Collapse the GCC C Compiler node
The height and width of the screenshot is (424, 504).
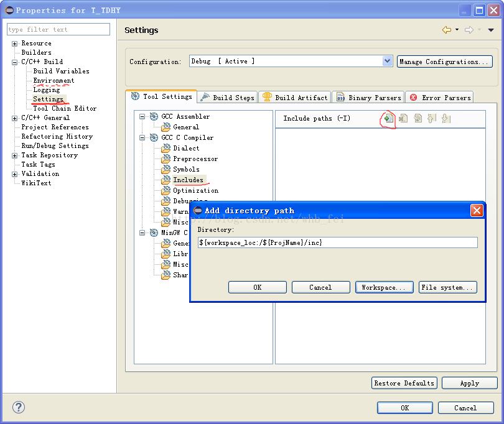[142, 137]
